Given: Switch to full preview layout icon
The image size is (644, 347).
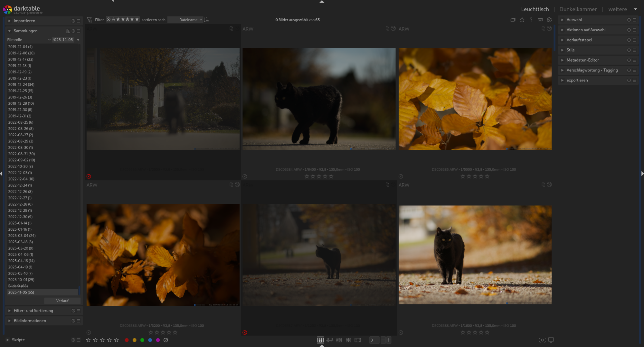Looking at the screenshot, I should (358, 340).
